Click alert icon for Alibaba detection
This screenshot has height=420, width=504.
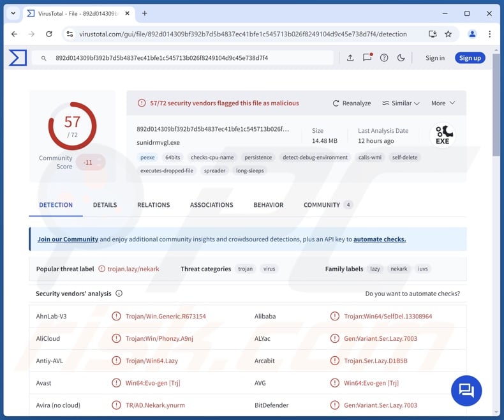click(x=334, y=316)
